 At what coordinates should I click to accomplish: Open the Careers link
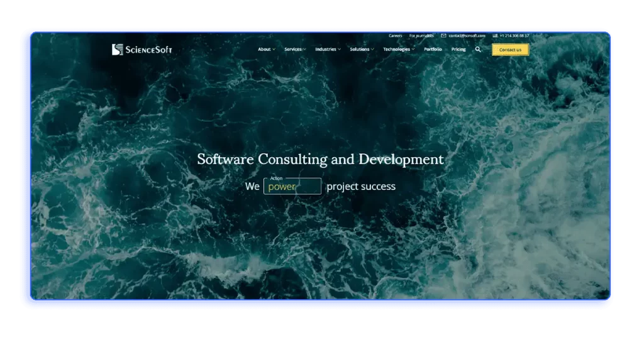397,36
